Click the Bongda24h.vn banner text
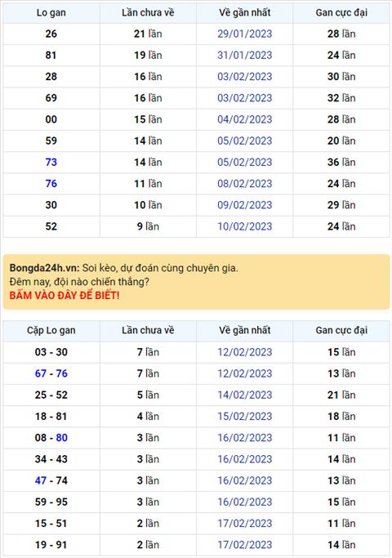Image resolution: width=392 pixels, height=558 pixels. point(123,268)
